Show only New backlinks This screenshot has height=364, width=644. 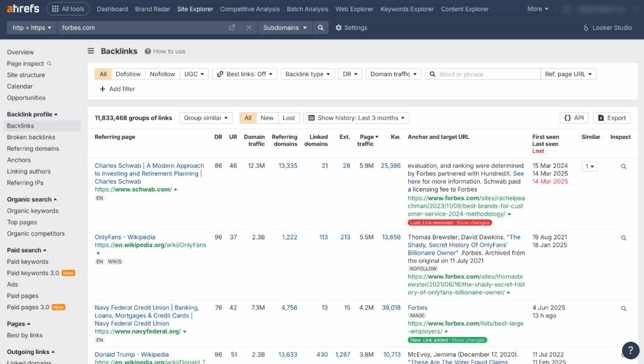coord(267,118)
